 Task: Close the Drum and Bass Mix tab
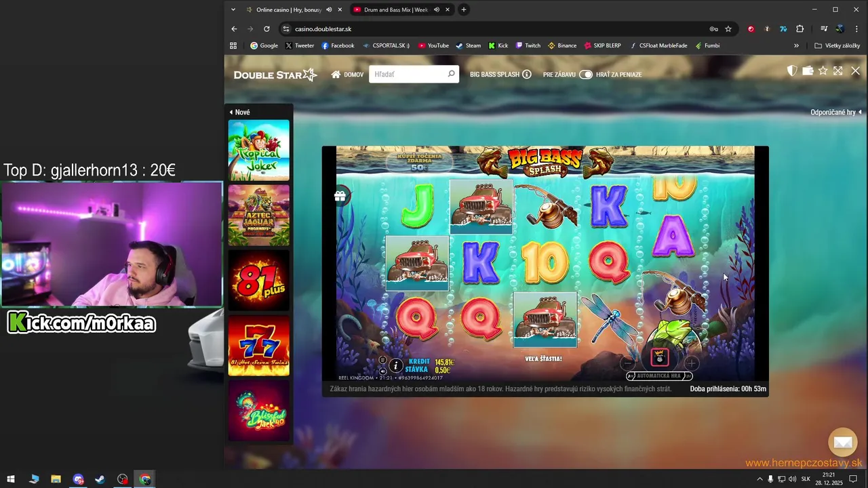click(447, 9)
